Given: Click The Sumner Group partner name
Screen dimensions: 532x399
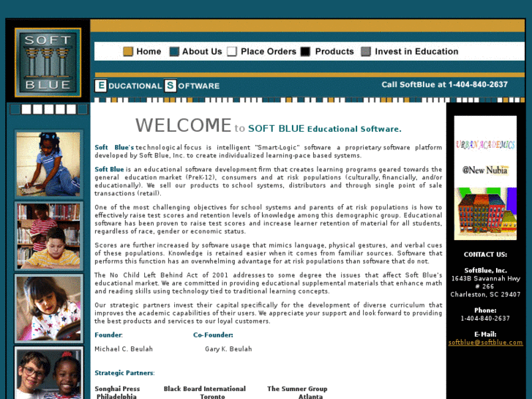Looking at the screenshot, I should click(297, 389).
